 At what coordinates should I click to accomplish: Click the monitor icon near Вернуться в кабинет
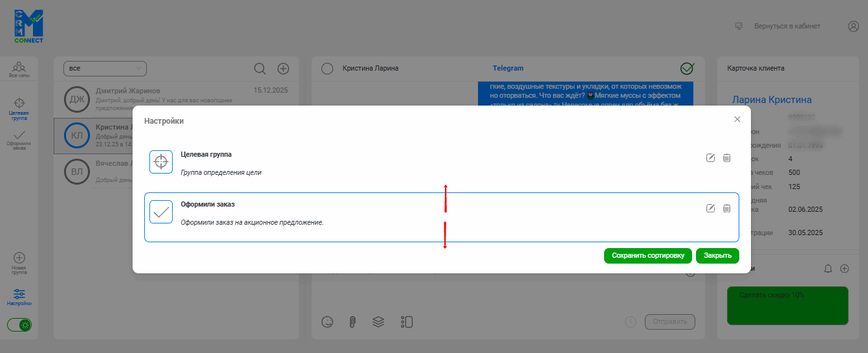pos(739,27)
